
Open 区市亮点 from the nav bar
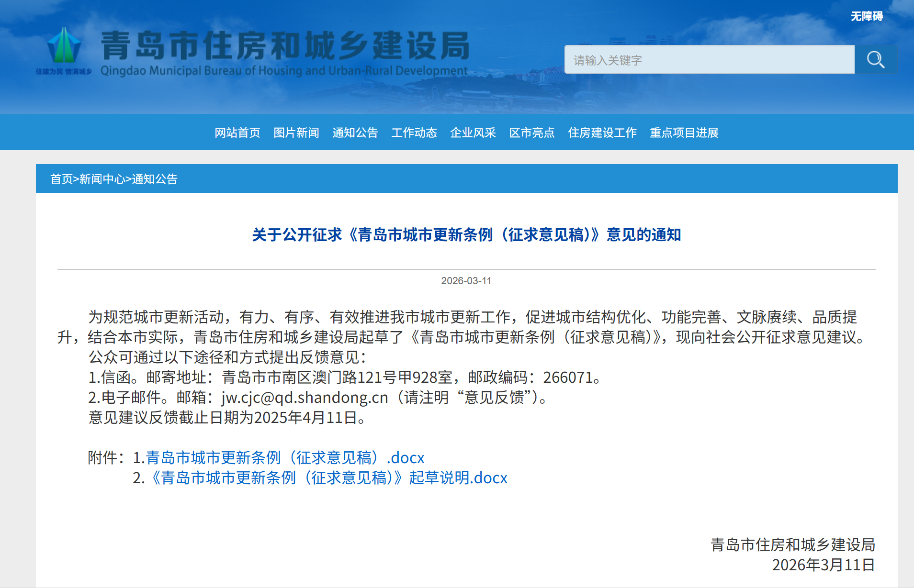[x=531, y=133]
